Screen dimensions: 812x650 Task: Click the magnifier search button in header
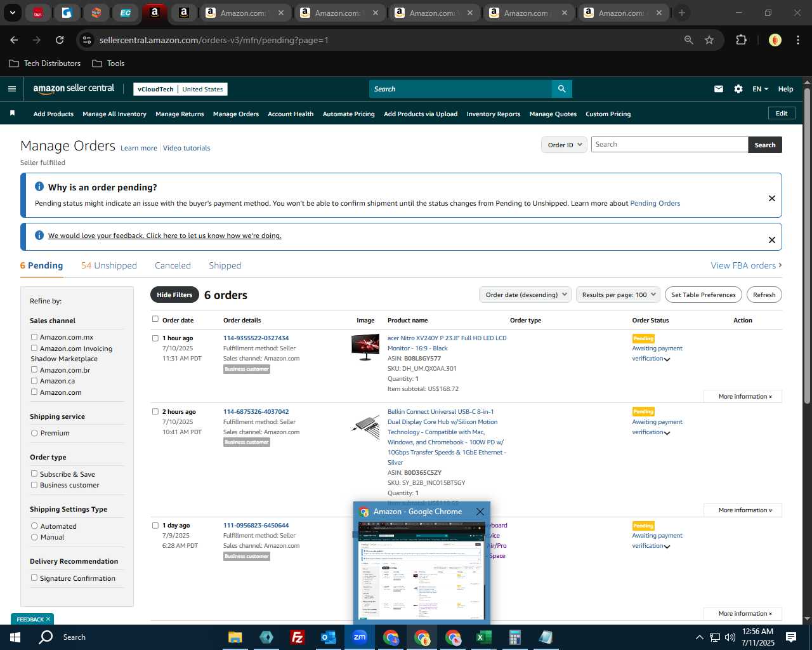click(561, 89)
